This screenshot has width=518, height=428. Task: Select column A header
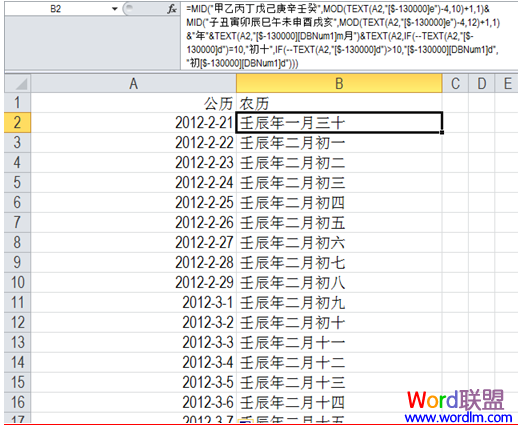pos(133,83)
